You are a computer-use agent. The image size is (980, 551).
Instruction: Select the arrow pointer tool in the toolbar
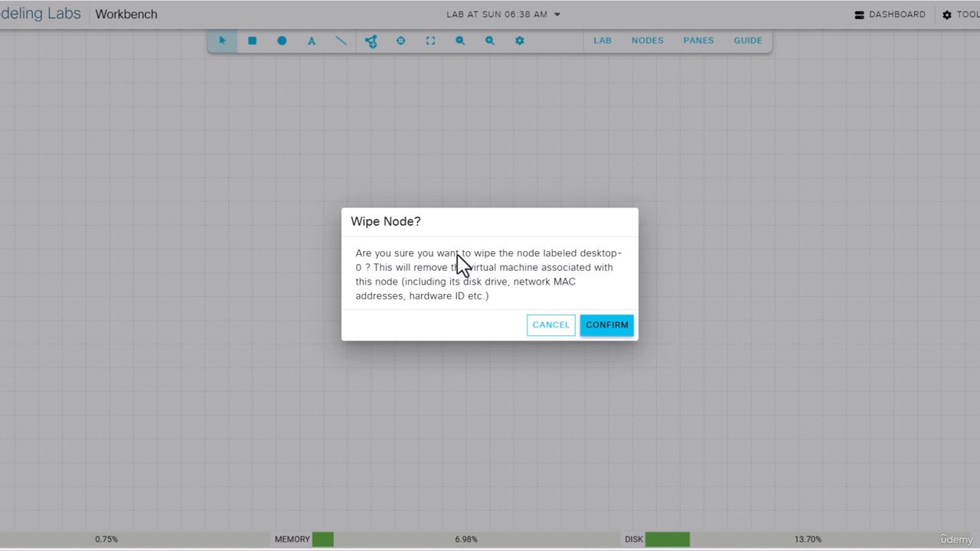tap(222, 41)
